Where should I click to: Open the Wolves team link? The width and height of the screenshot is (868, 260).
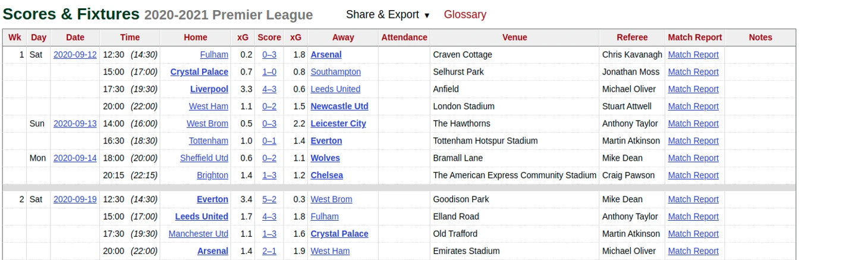point(325,158)
